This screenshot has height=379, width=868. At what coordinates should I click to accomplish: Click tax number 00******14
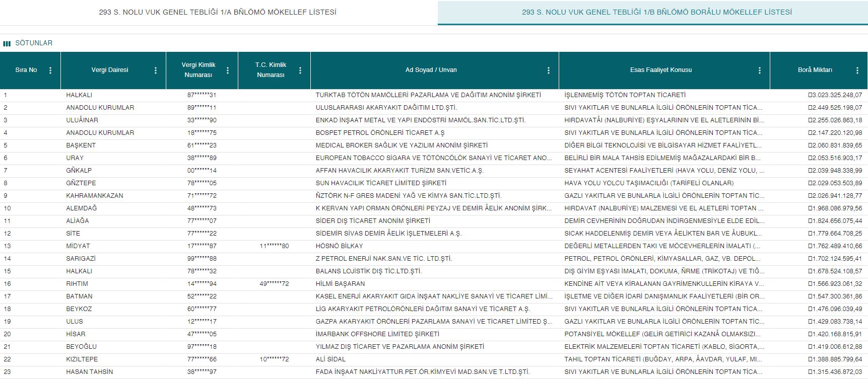(202, 171)
